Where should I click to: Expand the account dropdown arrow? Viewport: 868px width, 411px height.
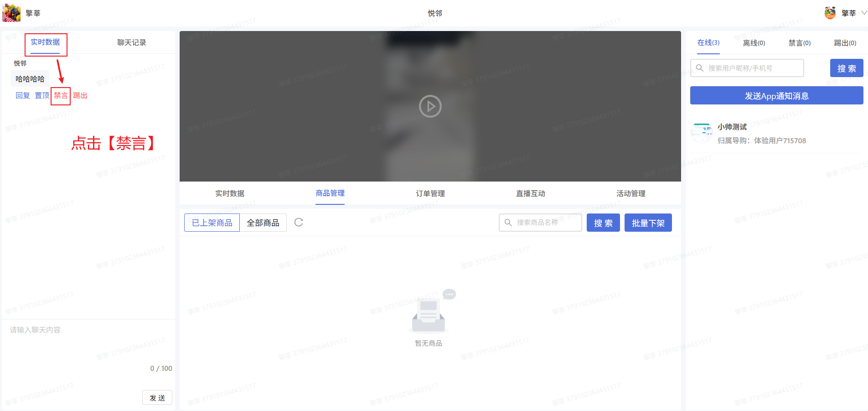tap(863, 13)
